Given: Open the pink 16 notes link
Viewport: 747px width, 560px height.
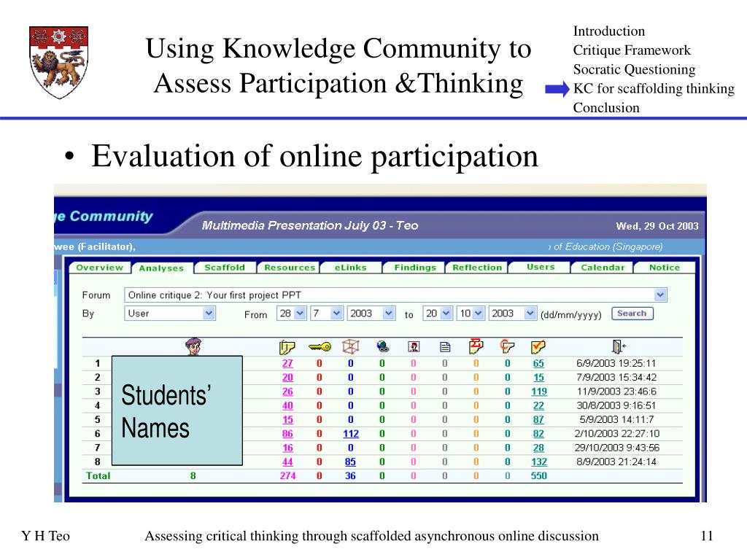Looking at the screenshot, I should (287, 448).
